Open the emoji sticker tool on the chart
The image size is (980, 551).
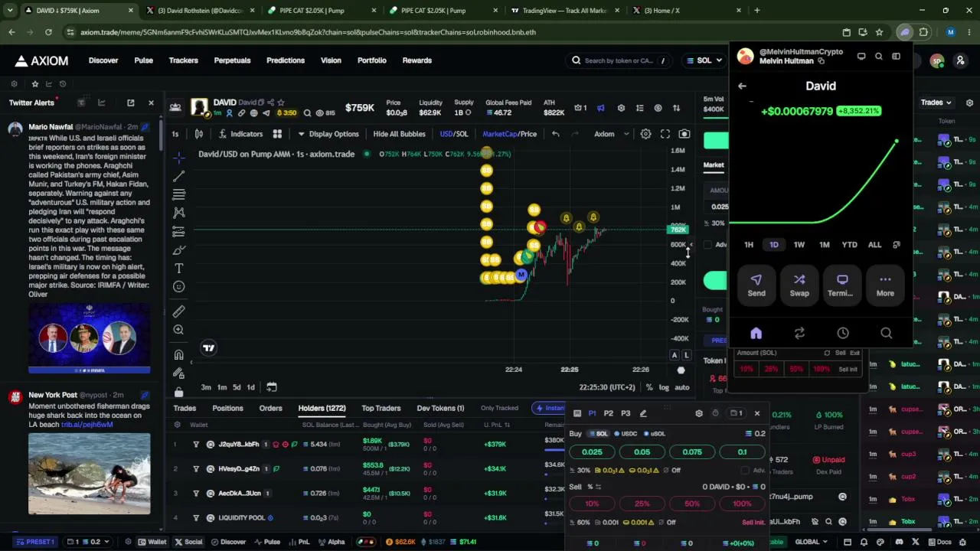point(178,286)
